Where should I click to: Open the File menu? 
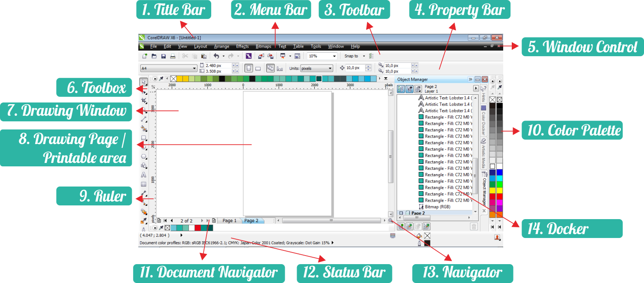point(153,46)
